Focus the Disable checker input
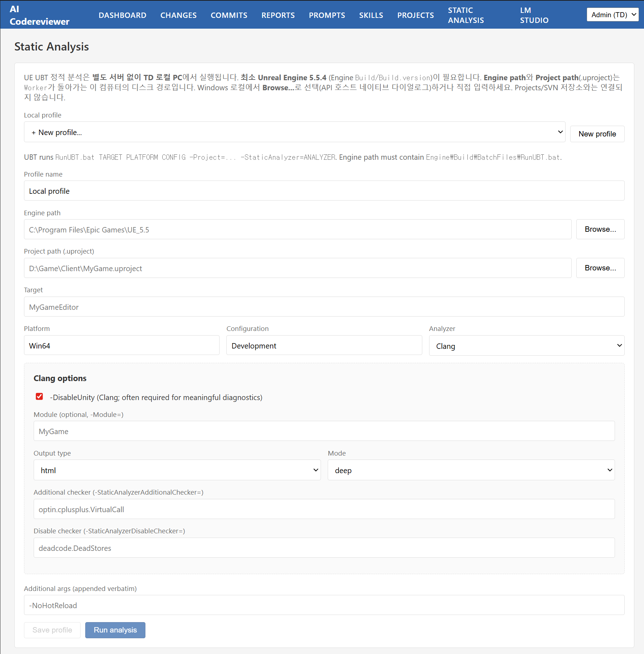This screenshot has width=644, height=654. (324, 548)
